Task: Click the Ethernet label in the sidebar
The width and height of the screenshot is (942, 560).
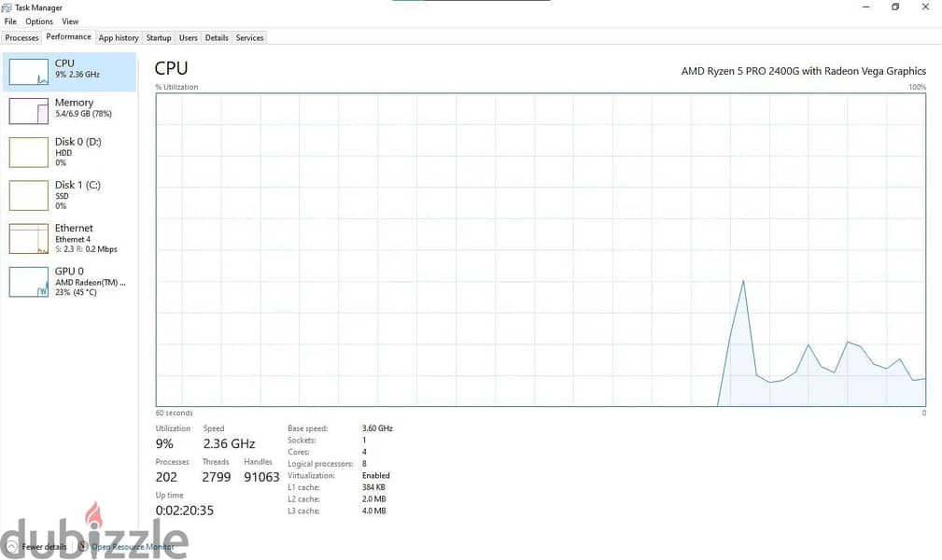Action: pos(74,229)
